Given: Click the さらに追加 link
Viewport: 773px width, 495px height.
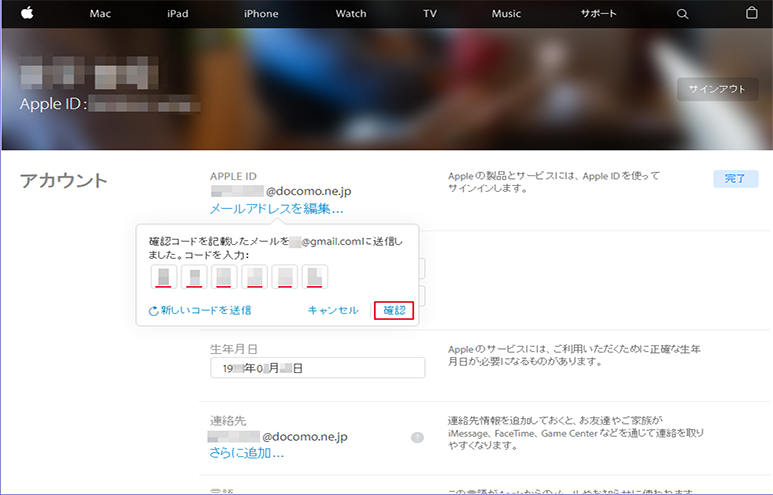Looking at the screenshot, I should [x=246, y=453].
